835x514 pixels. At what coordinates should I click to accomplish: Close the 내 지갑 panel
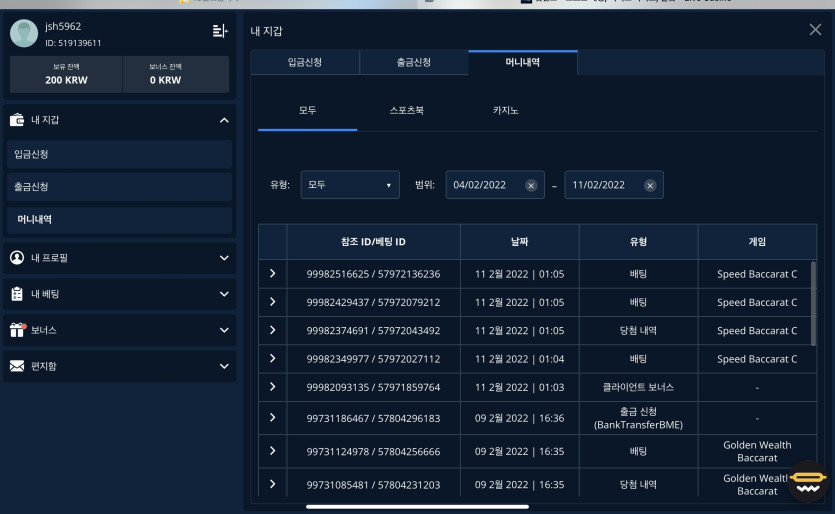pyautogui.click(x=815, y=29)
